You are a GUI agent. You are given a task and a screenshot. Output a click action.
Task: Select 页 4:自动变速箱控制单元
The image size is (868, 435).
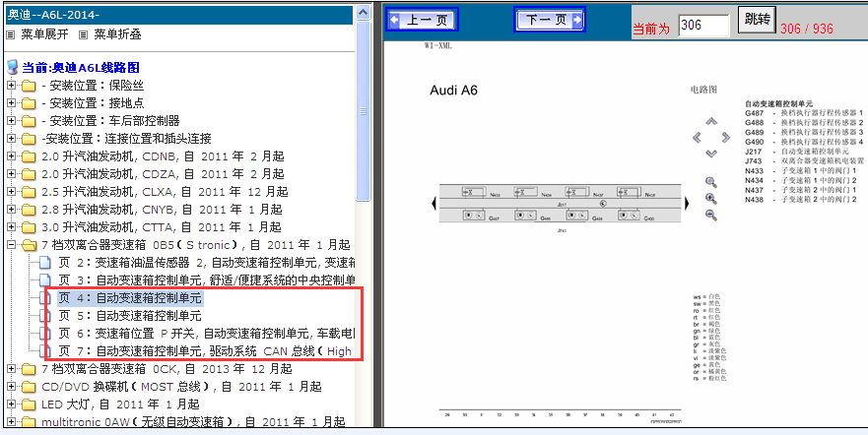coord(130,298)
